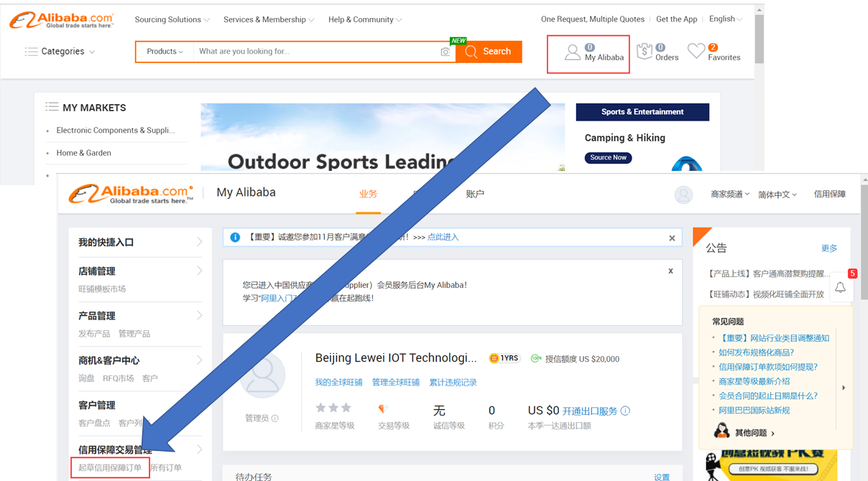Click the orange Search button
This screenshot has height=481, width=868.
coord(489,52)
